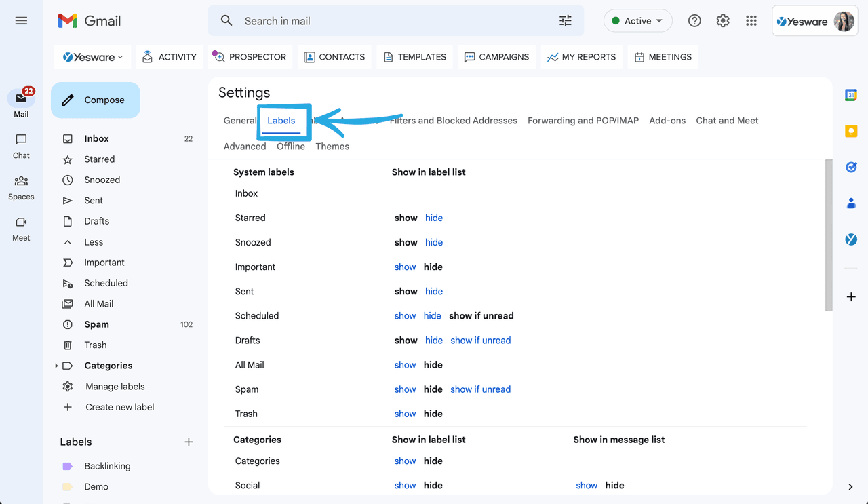Show Spam only if unread
The height and width of the screenshot is (504, 868).
point(481,389)
